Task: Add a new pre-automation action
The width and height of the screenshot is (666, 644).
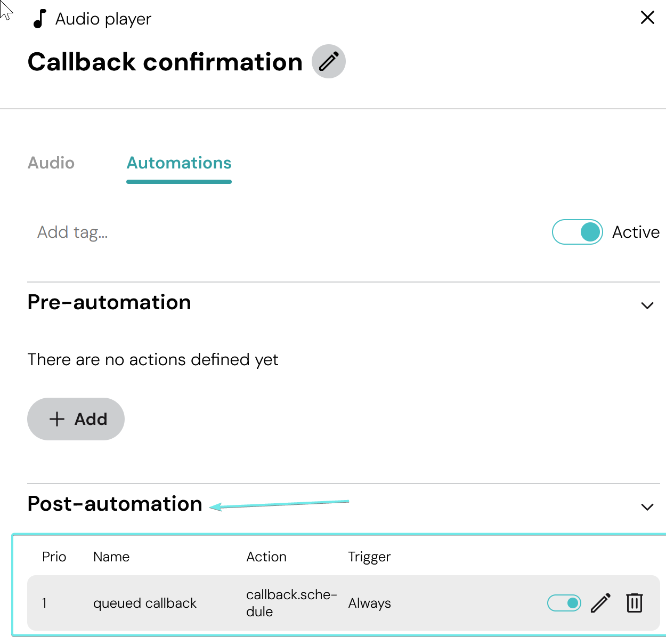Action: [x=76, y=419]
